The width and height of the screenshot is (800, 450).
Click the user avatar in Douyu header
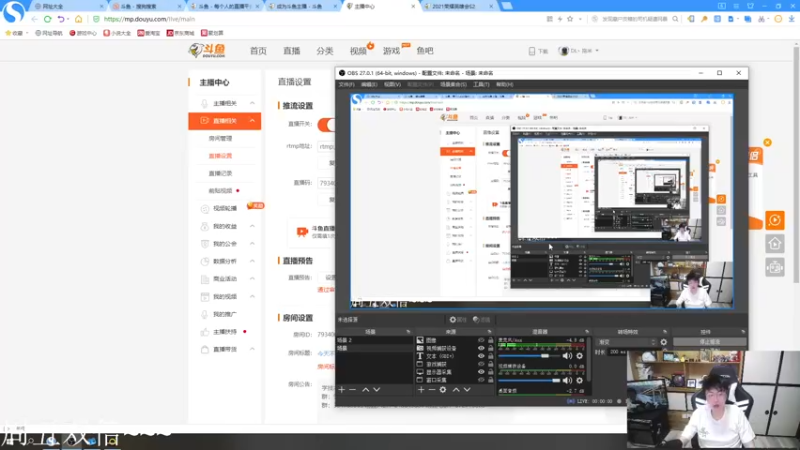(x=564, y=51)
